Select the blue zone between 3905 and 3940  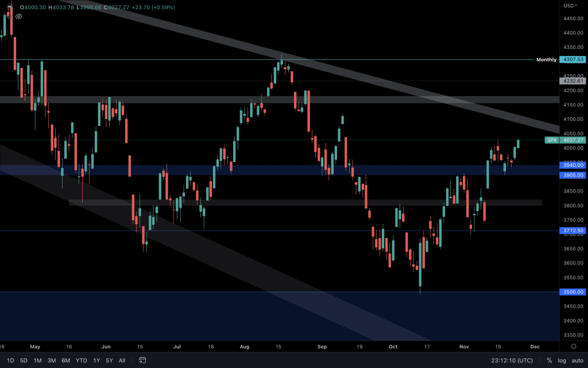pyautogui.click(x=280, y=170)
